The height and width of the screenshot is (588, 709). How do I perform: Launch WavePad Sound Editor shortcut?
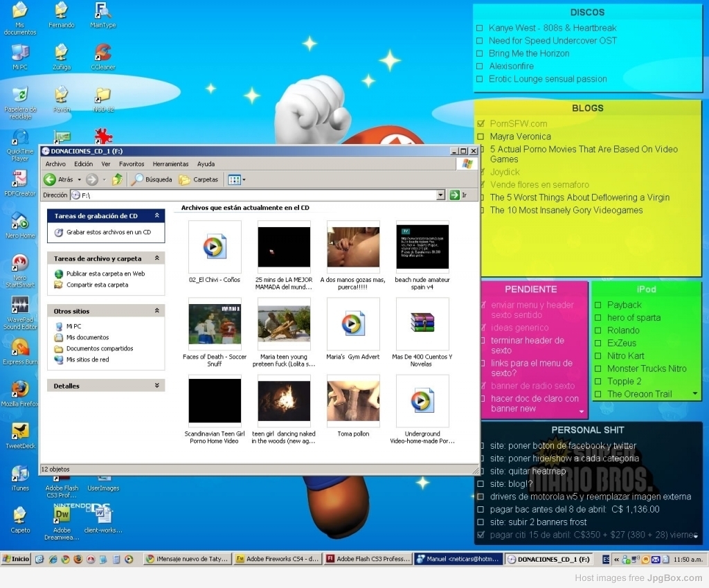point(20,313)
